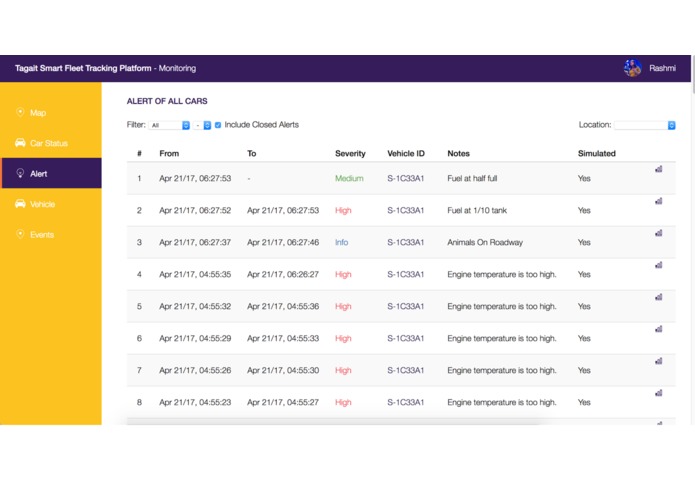This screenshot has height=494, width=695.
Task: Click the Car Status car icon
Action: click(20, 143)
